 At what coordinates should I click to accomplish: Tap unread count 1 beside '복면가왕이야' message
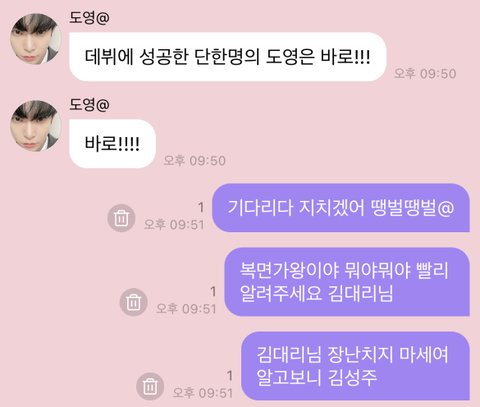[213, 292]
